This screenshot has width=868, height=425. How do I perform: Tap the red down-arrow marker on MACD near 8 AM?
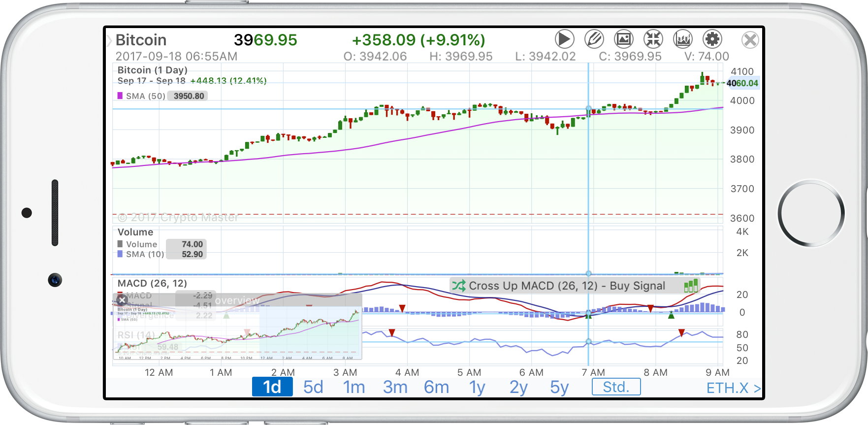tap(650, 308)
